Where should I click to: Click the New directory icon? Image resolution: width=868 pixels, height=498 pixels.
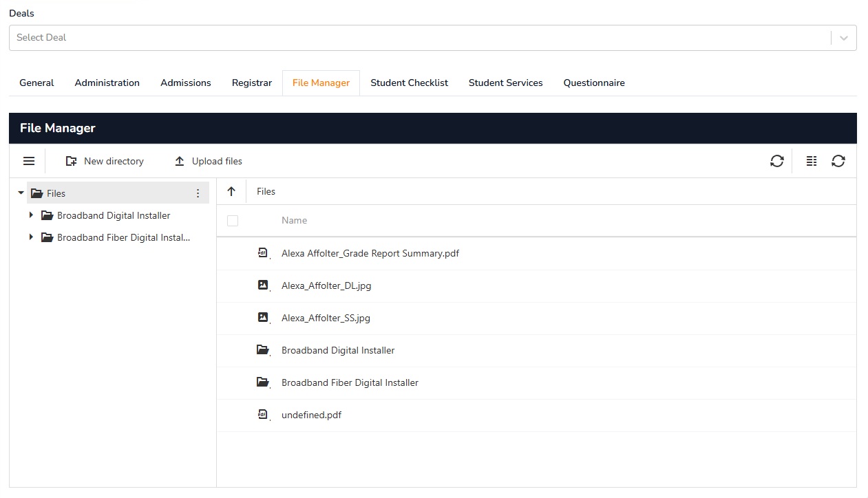pyautogui.click(x=71, y=160)
